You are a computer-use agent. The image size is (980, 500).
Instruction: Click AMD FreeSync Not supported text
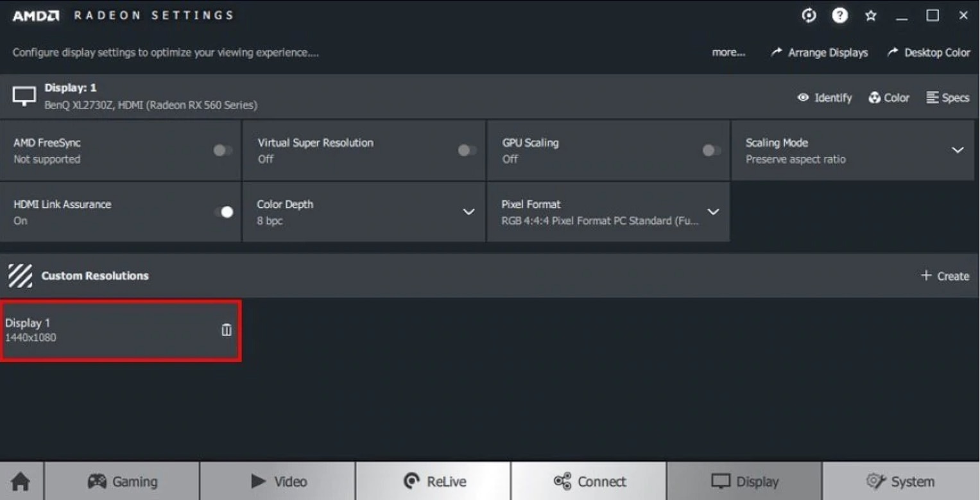[47, 159]
